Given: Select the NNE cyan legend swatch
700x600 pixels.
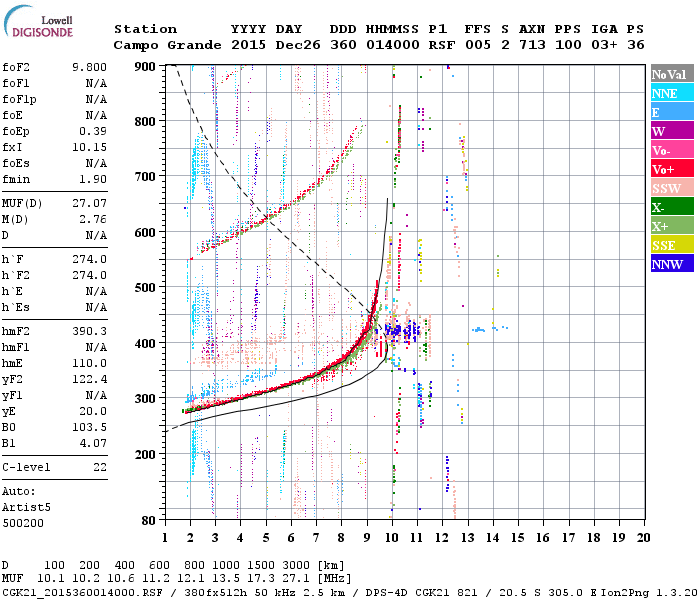Looking at the screenshot, I should [x=672, y=93].
